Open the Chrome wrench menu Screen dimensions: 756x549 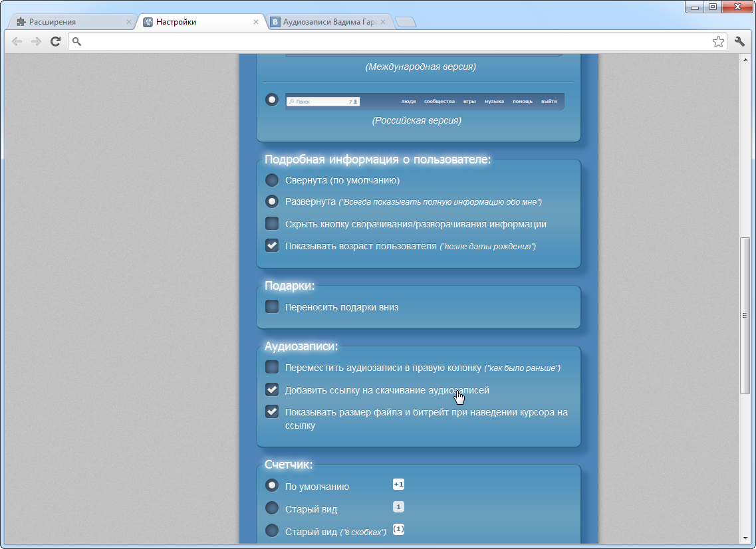click(739, 41)
